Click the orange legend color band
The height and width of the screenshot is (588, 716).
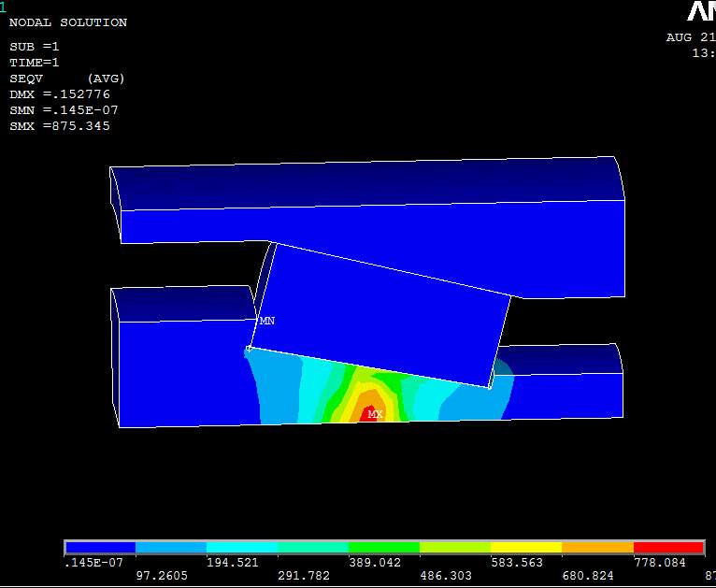[597, 548]
